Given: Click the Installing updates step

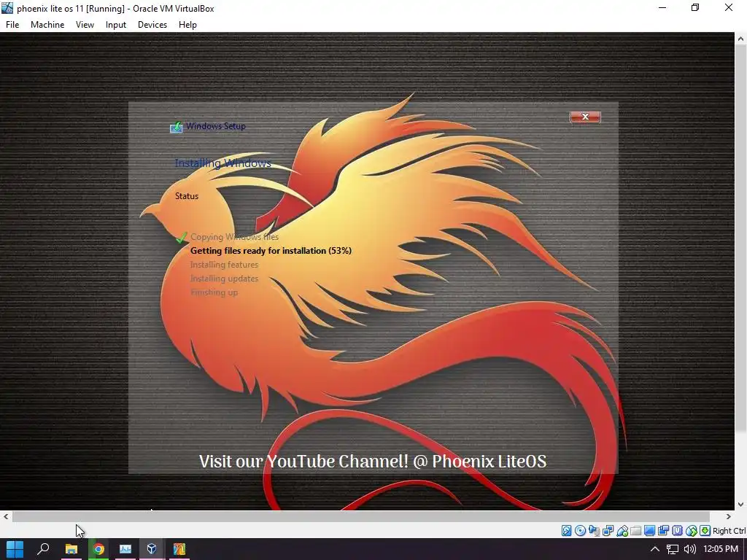Looking at the screenshot, I should [x=225, y=279].
